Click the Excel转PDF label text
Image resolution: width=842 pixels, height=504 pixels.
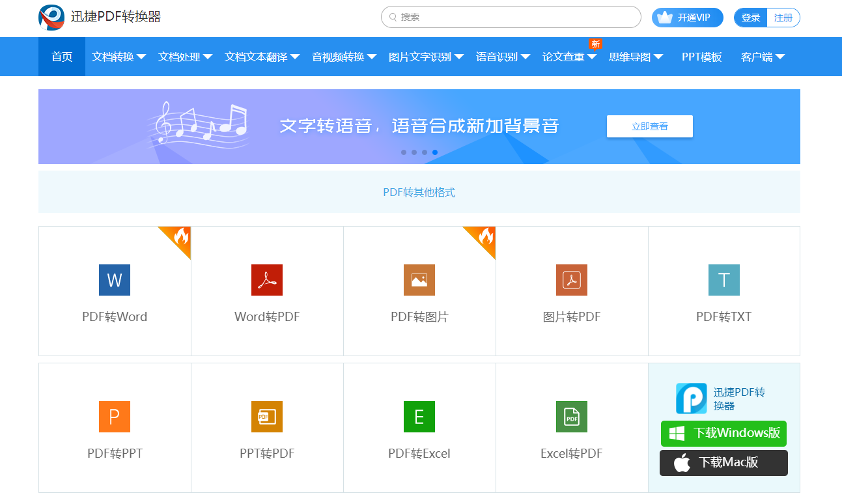coord(572,454)
